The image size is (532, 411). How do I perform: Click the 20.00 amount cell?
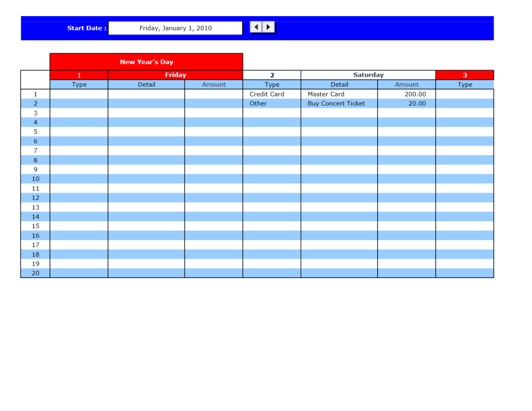pyautogui.click(x=406, y=103)
